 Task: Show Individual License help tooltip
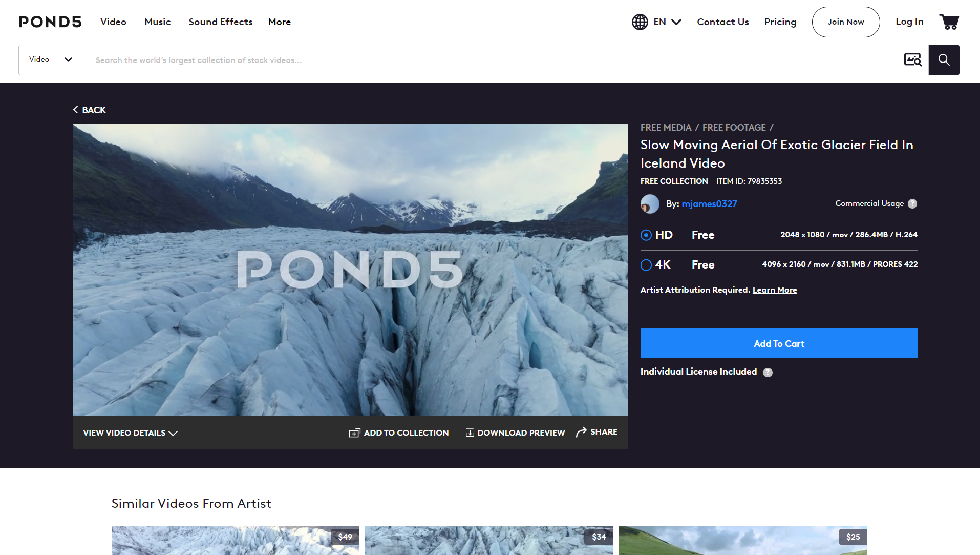pyautogui.click(x=768, y=373)
